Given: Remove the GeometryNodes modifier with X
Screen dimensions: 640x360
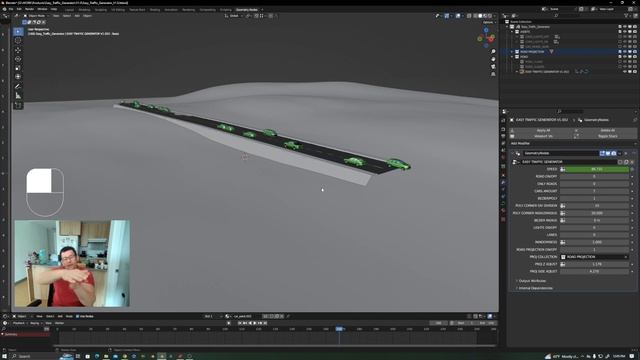Looking at the screenshot, I should 625,153.
